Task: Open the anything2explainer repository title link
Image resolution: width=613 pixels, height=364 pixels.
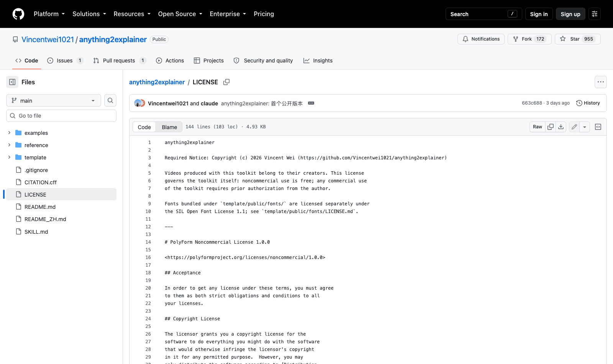Action: [113, 39]
